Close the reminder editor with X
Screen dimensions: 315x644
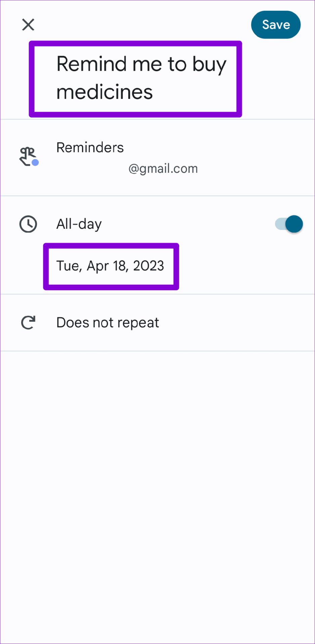[28, 24]
